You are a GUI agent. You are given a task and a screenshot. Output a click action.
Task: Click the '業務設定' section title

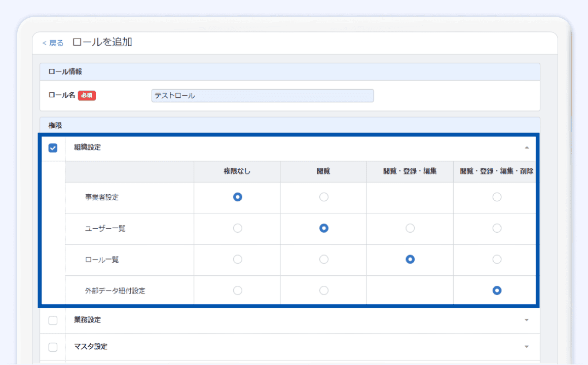tap(87, 320)
